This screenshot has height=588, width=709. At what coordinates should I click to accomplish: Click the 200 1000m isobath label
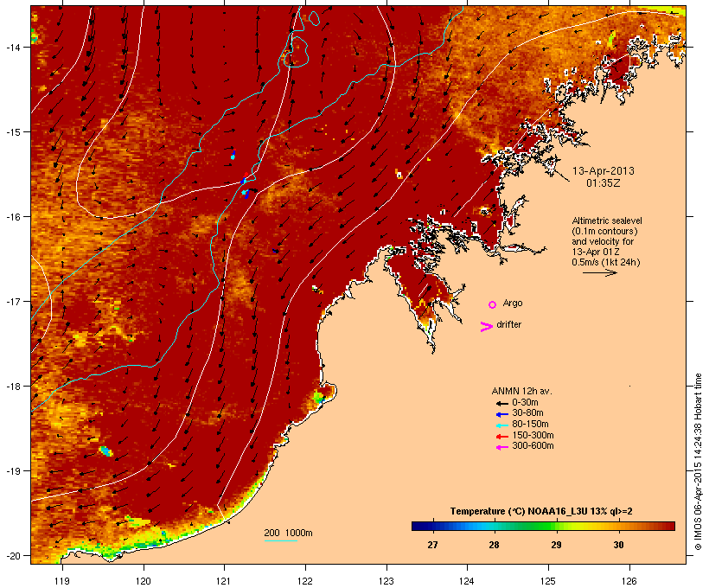pyautogui.click(x=288, y=534)
